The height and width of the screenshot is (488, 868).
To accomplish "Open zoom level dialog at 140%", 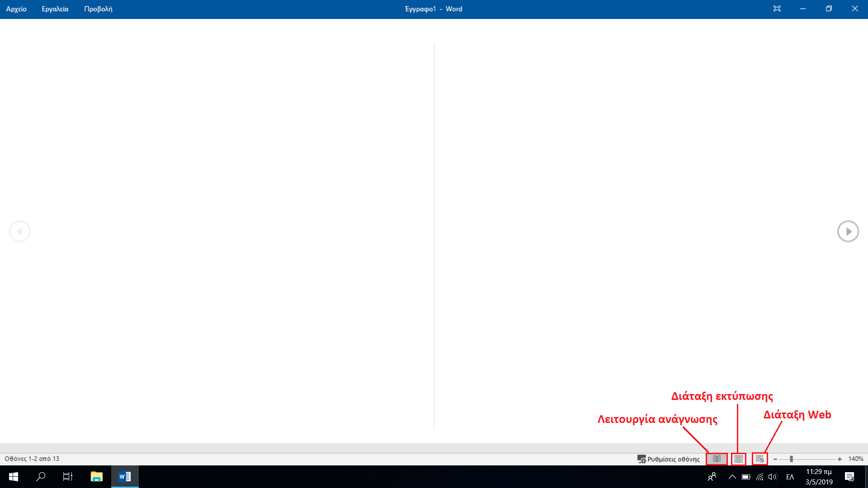I will pyautogui.click(x=856, y=459).
